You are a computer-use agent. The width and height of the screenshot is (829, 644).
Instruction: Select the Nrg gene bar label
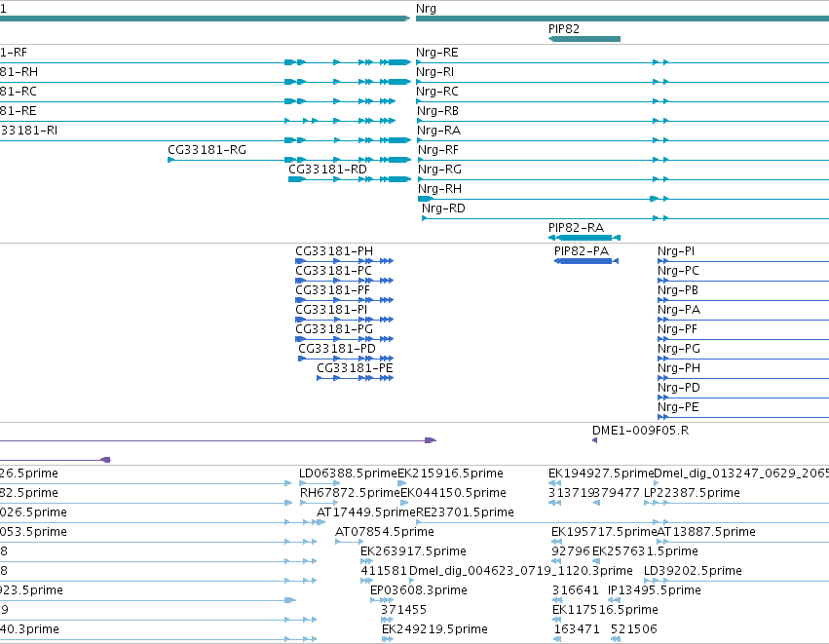[x=426, y=9]
